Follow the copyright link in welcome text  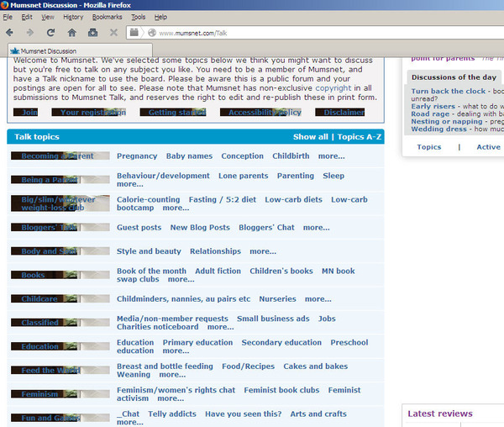(333, 88)
